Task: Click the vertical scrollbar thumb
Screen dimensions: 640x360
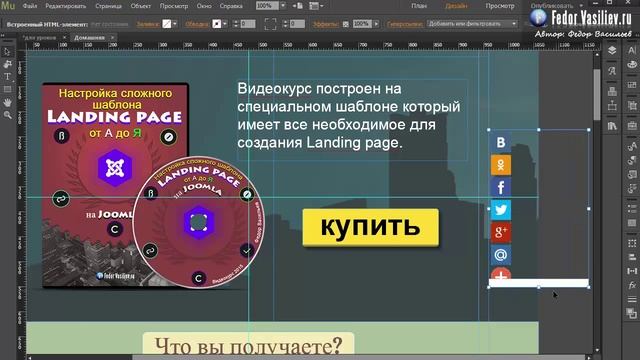Action: click(597, 95)
